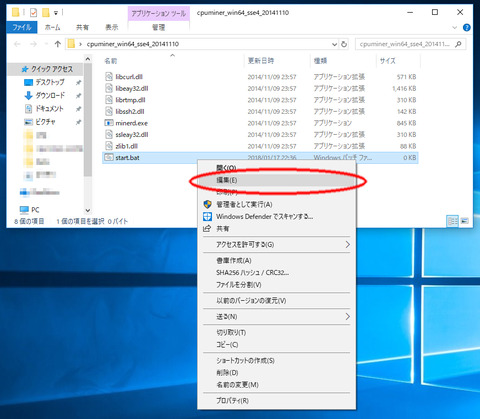The height and width of the screenshot is (419, 480).
Task: Click the sidebar scroll up arrow
Action: click(x=88, y=59)
